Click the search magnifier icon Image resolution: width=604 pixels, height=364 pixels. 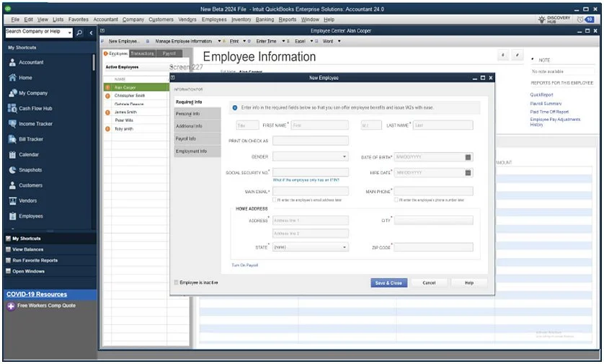click(79, 32)
